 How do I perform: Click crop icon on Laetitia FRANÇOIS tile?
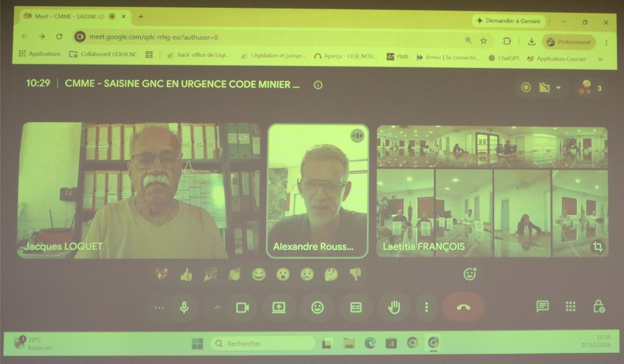(597, 247)
